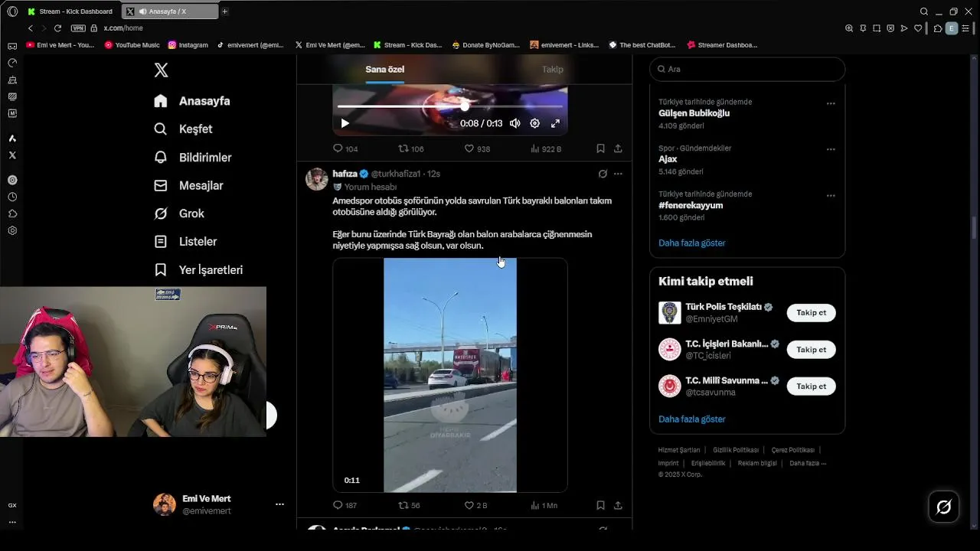Reload the current page
This screenshot has width=980, height=551.
click(57, 28)
